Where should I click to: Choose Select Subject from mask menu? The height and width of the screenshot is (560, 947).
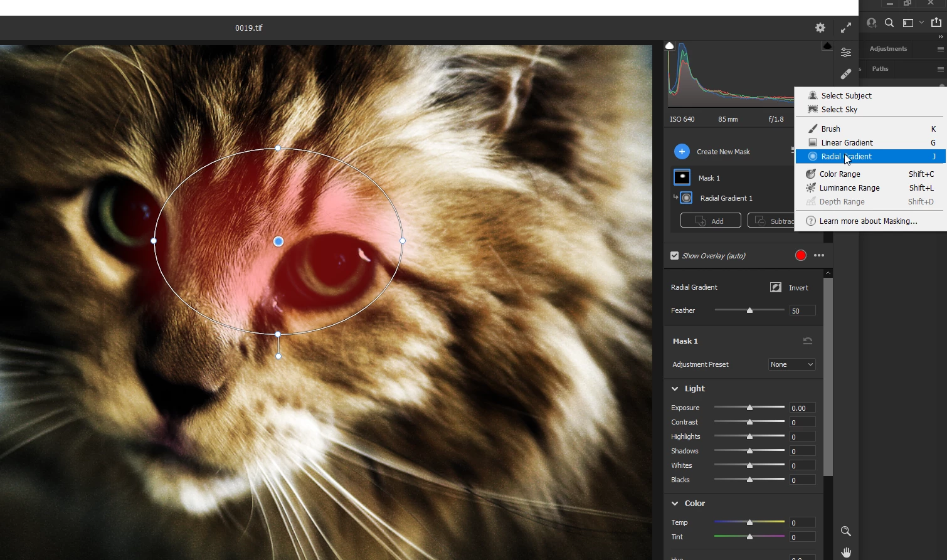(871, 95)
